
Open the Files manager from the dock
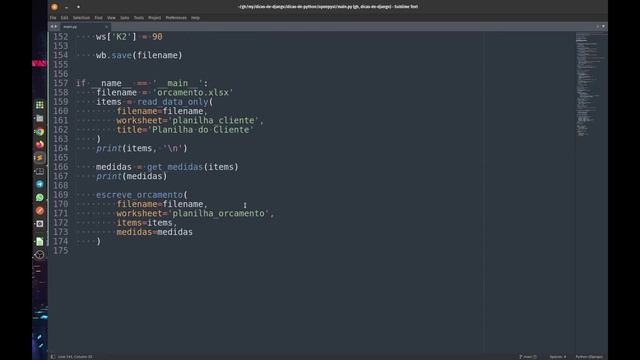pos(40,118)
